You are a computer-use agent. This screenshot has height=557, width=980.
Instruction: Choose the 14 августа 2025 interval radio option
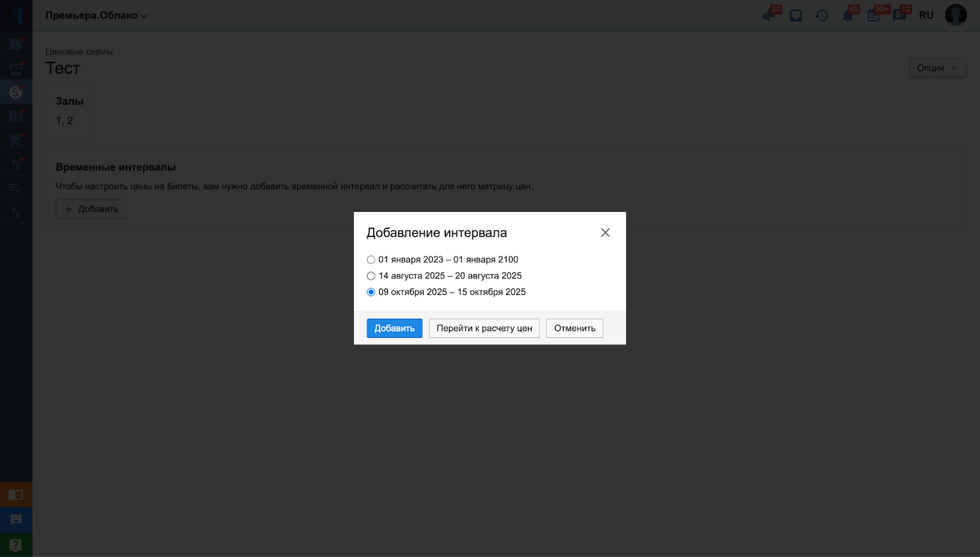tap(371, 276)
